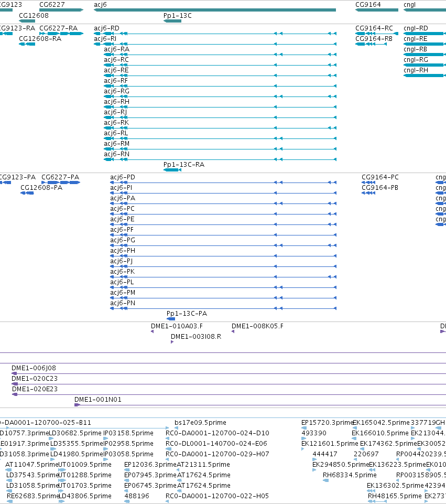This screenshot has width=446, height=504.
Task: Select CG12608-RA transcript
Action: (x=40, y=39)
